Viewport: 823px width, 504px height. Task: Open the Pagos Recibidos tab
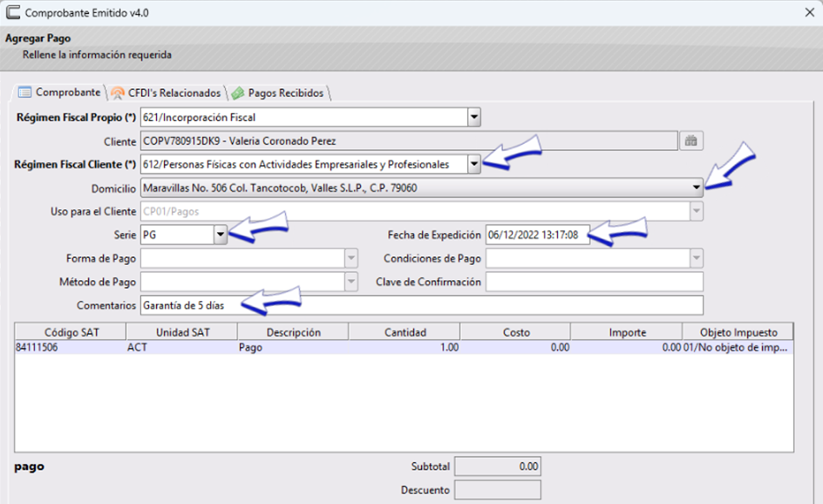coord(278,93)
